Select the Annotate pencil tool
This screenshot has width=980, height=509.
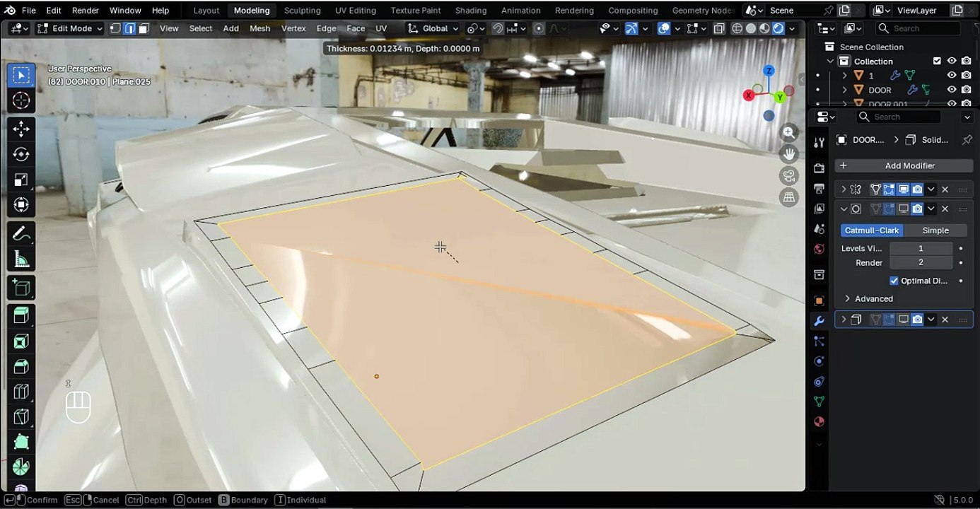(21, 233)
